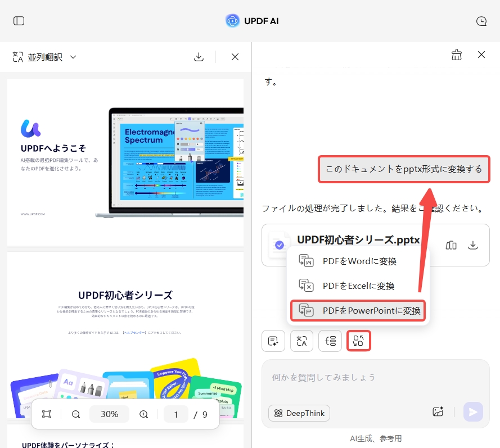Click the zoom in magnifier control
The image size is (500, 448).
click(143, 414)
